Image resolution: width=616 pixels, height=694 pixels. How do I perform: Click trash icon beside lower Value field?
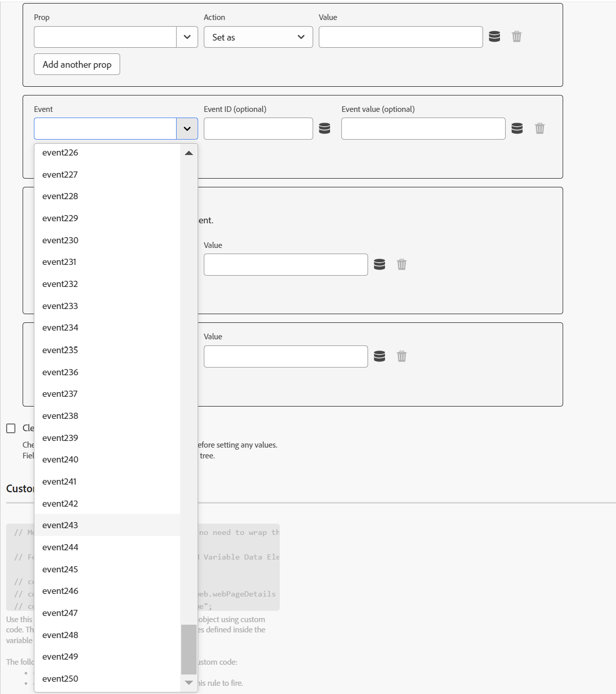[401, 356]
